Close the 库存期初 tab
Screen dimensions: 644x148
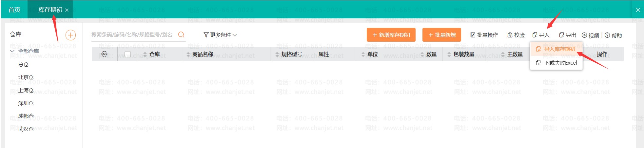[x=67, y=10]
